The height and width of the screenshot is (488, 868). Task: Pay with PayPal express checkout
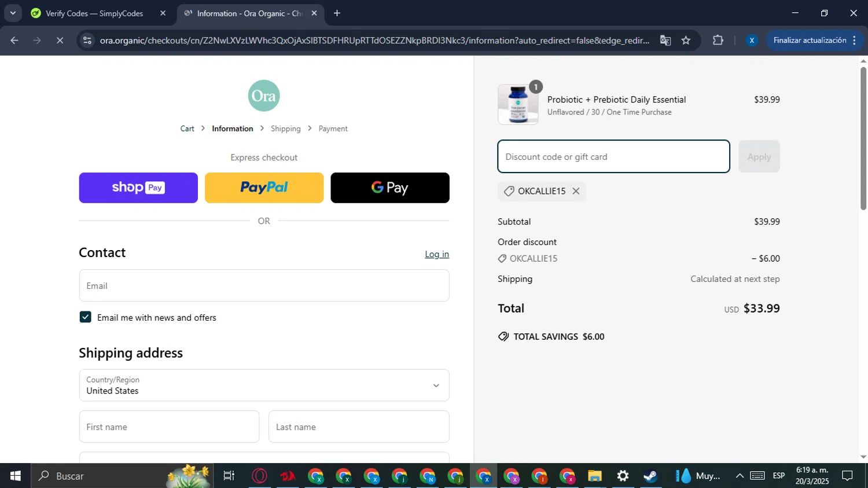264,188
